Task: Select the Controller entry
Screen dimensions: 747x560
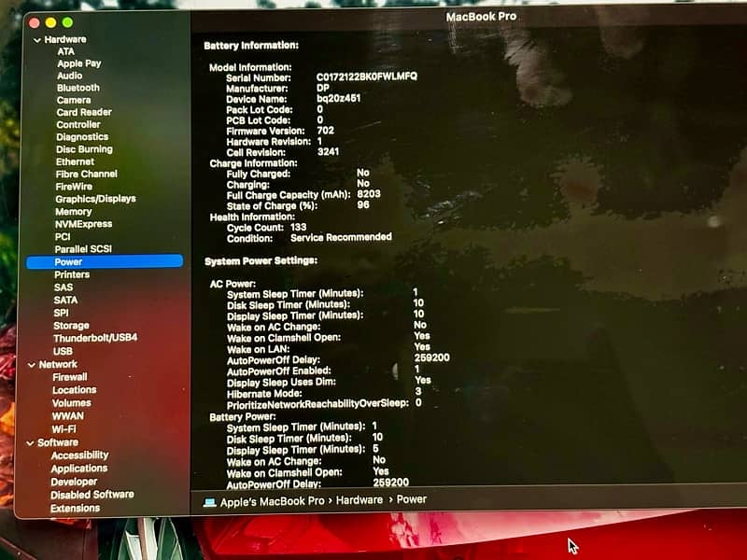Action: pyautogui.click(x=78, y=125)
